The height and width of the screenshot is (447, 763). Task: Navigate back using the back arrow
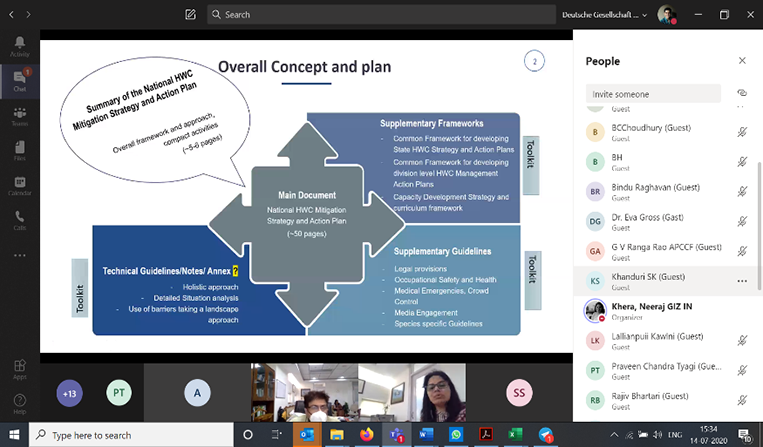[x=10, y=15]
